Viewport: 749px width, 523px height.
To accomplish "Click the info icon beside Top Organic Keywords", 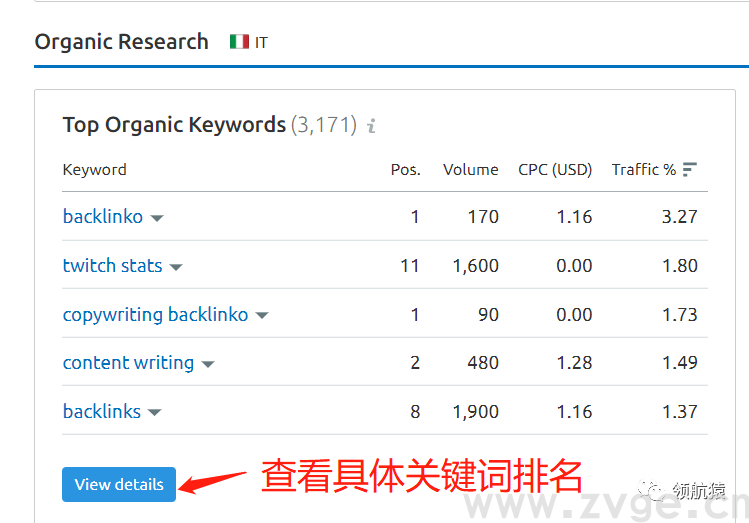I will click(371, 126).
